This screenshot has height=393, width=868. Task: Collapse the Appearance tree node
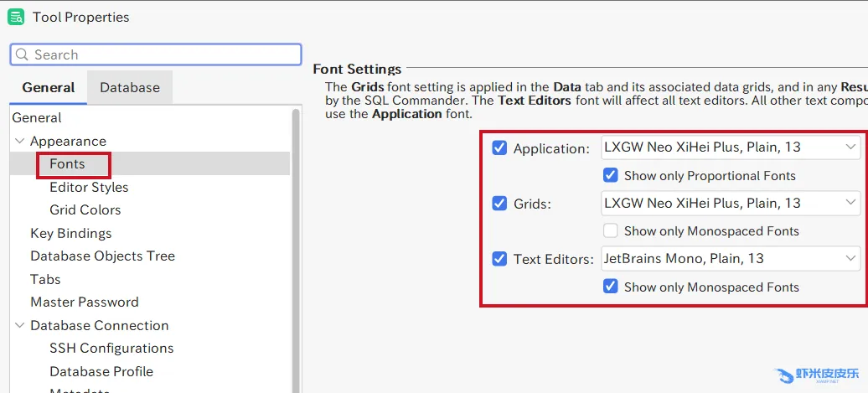pos(19,142)
